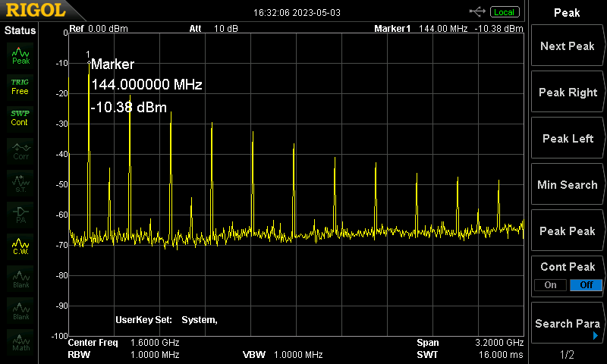This screenshot has width=607, height=364.
Task: Click the USB connection icon
Action: pos(478,11)
